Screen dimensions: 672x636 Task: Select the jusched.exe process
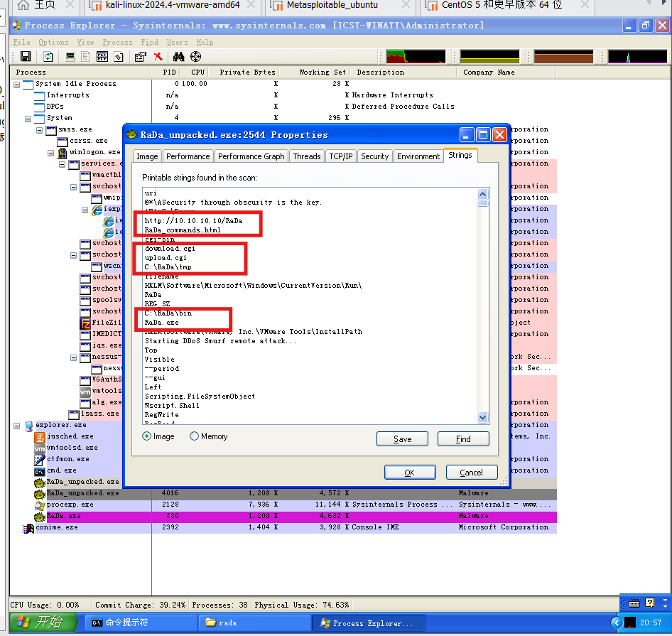[70, 436]
